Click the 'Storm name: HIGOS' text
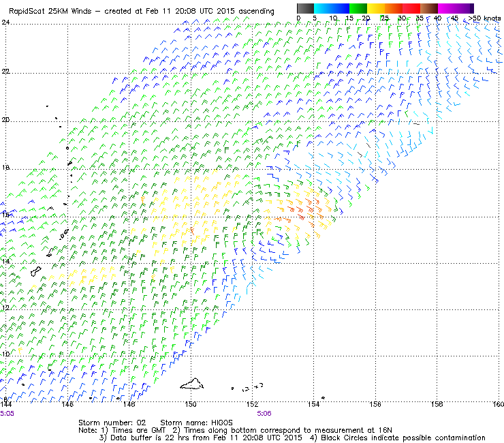 pyautogui.click(x=196, y=423)
